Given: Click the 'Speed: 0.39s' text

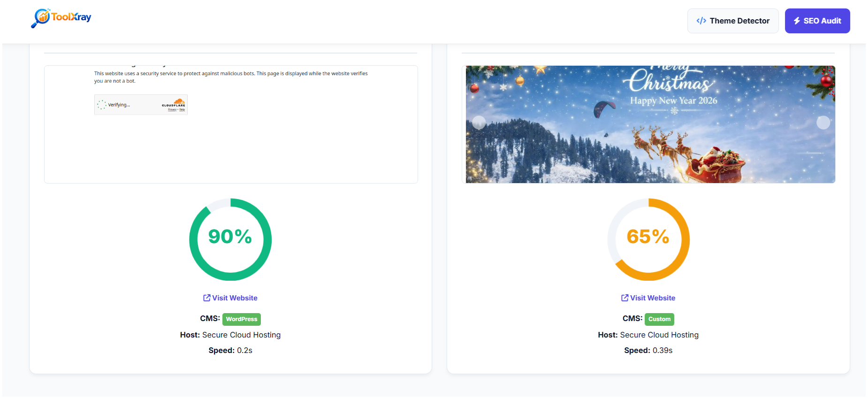Looking at the screenshot, I should pos(648,351).
